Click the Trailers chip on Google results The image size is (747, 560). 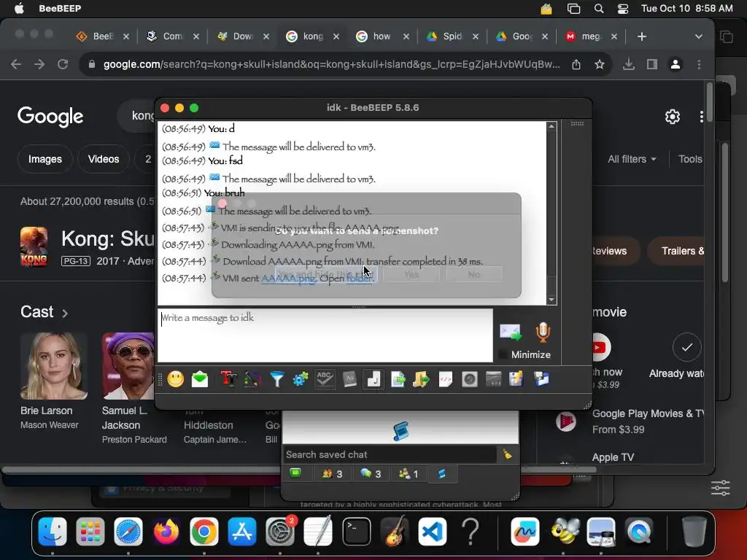(x=676, y=251)
